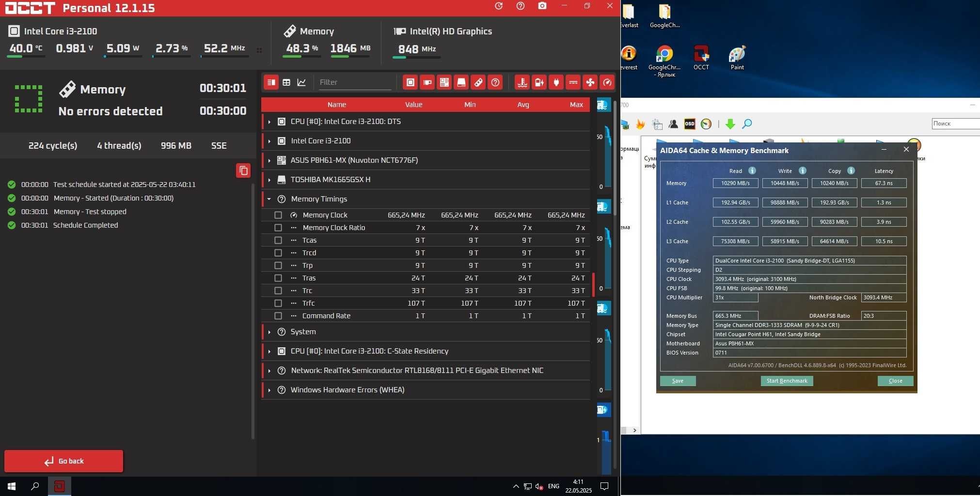This screenshot has height=496, width=980.
Task: Click the ENG language indicator
Action: [x=553, y=486]
